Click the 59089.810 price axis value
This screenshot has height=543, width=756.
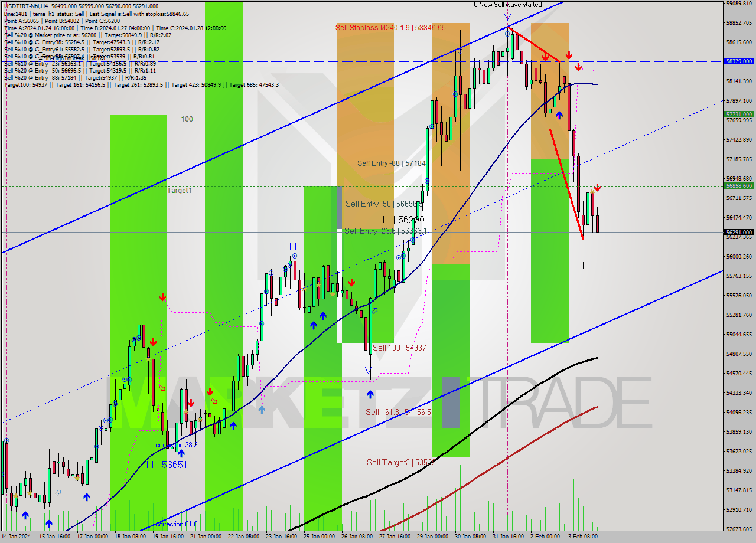(x=739, y=3)
